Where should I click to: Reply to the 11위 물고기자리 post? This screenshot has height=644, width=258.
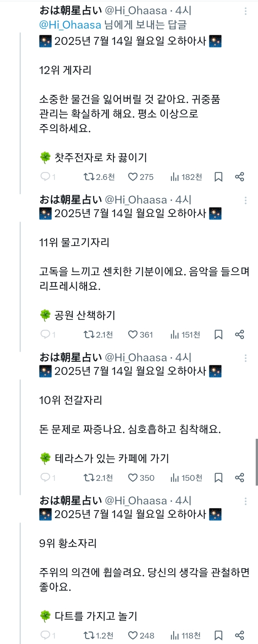45,334
